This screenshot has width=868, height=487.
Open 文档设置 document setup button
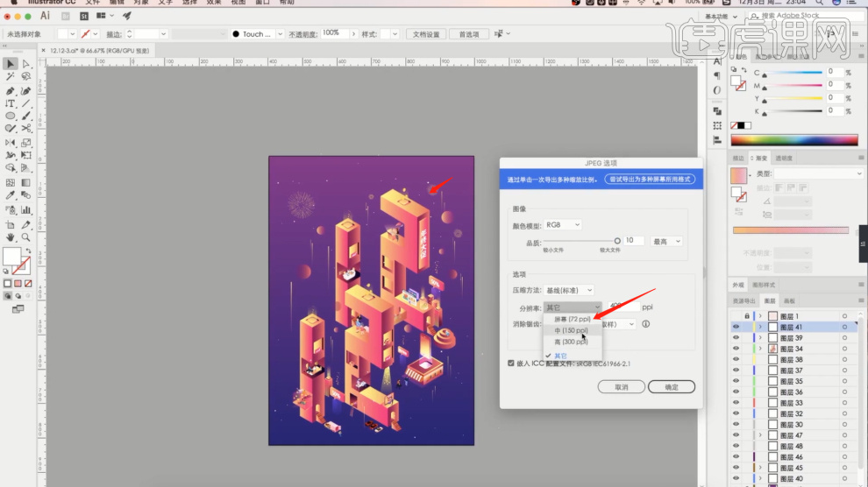[x=426, y=33]
